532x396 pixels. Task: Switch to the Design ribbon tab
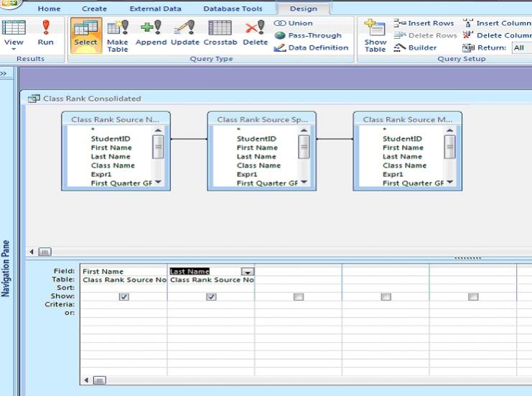[x=304, y=9]
